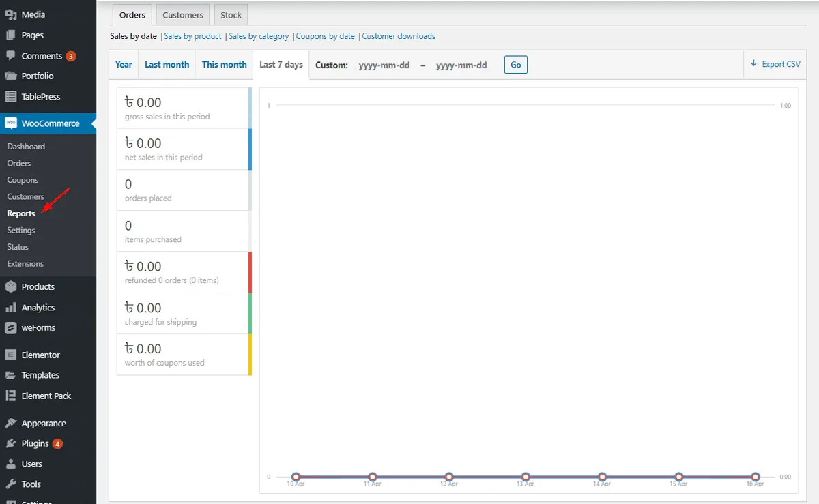
Task: Open Sales by product report
Action: pos(193,36)
